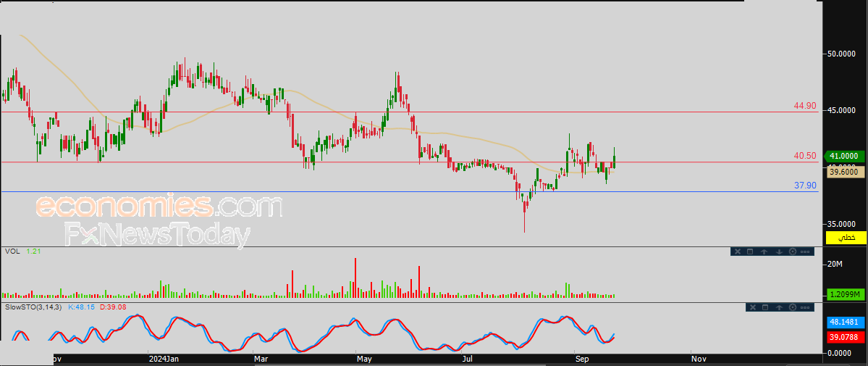Screen dimensions: 868x366
Task: Select the 44.90 resistance line label
Action: point(804,106)
